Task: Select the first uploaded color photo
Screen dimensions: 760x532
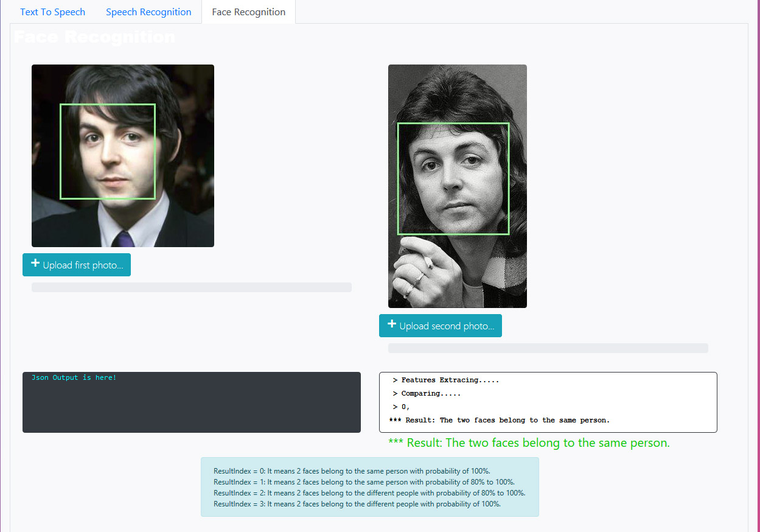Action: point(122,155)
